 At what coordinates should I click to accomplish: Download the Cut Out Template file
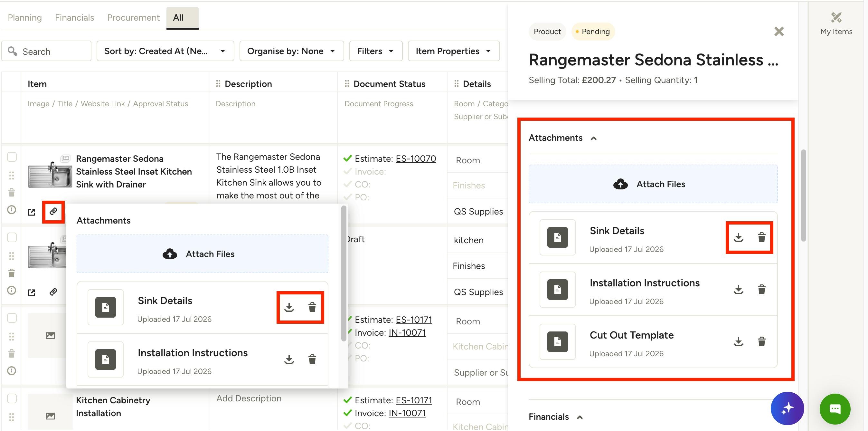pos(738,342)
